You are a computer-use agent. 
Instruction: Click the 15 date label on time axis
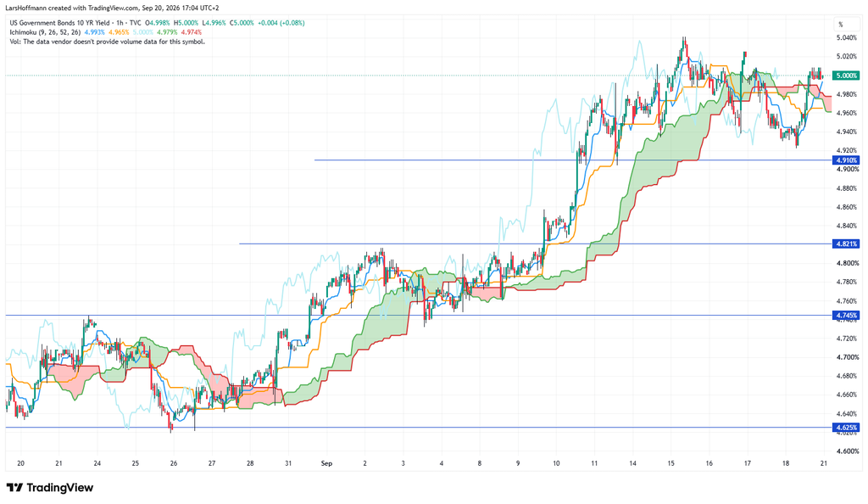click(x=671, y=463)
